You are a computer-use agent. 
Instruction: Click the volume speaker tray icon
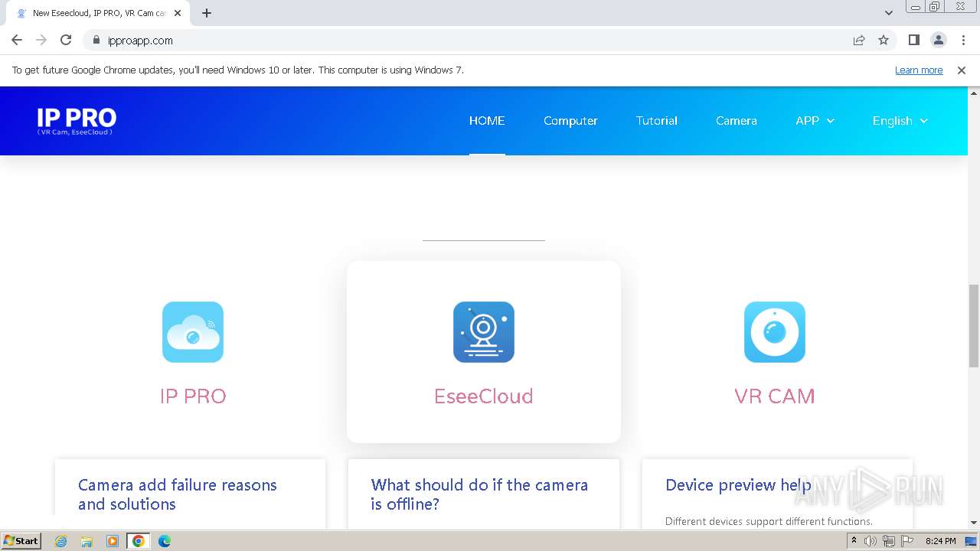click(871, 541)
